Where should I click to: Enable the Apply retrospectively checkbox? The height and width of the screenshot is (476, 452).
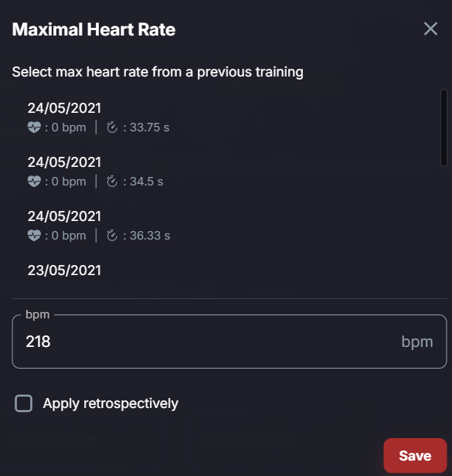[24, 403]
